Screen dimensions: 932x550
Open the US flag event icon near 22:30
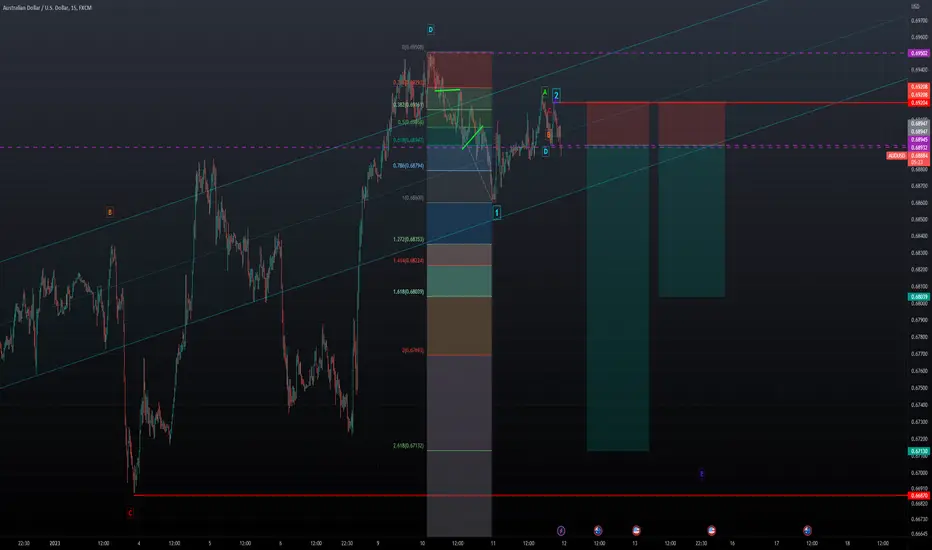point(711,530)
